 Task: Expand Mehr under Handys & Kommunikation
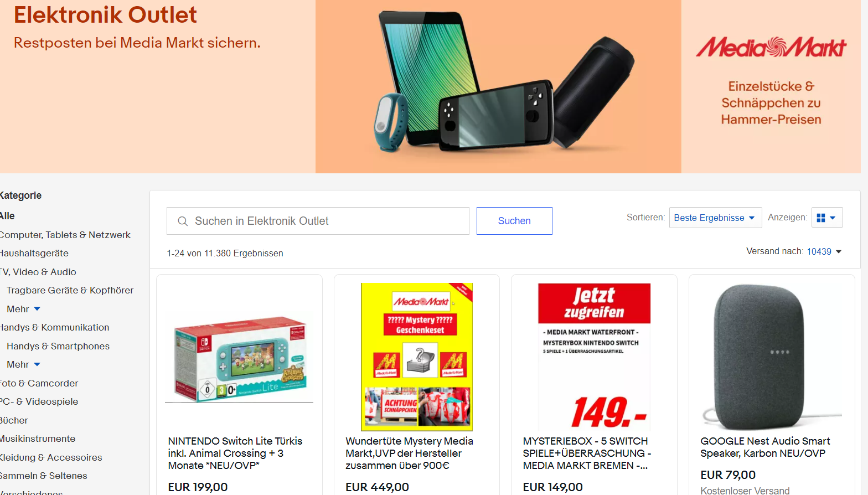pos(23,364)
